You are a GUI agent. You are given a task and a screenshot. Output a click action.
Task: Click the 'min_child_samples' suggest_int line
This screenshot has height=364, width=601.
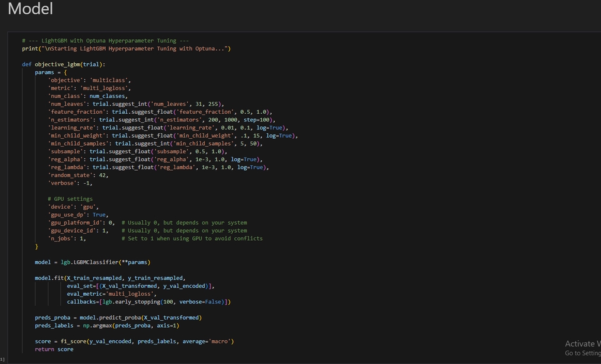(x=155, y=143)
